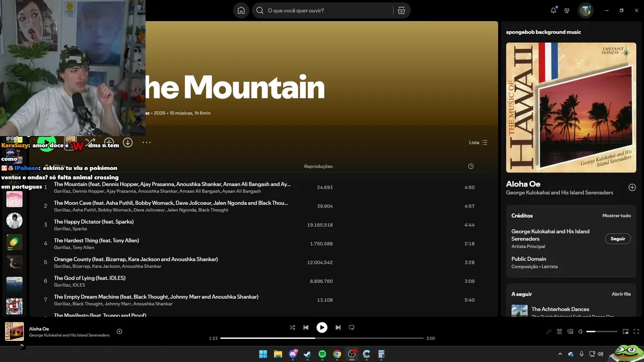Mute with the speaker volume icon
The height and width of the screenshot is (362, 644).
pyautogui.click(x=580, y=331)
